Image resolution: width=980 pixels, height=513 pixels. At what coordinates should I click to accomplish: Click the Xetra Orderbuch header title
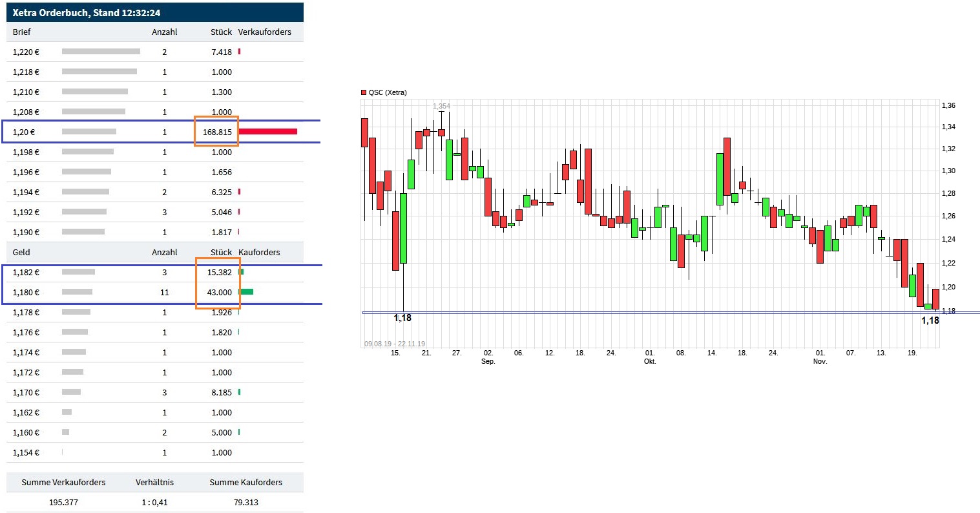click(x=87, y=12)
